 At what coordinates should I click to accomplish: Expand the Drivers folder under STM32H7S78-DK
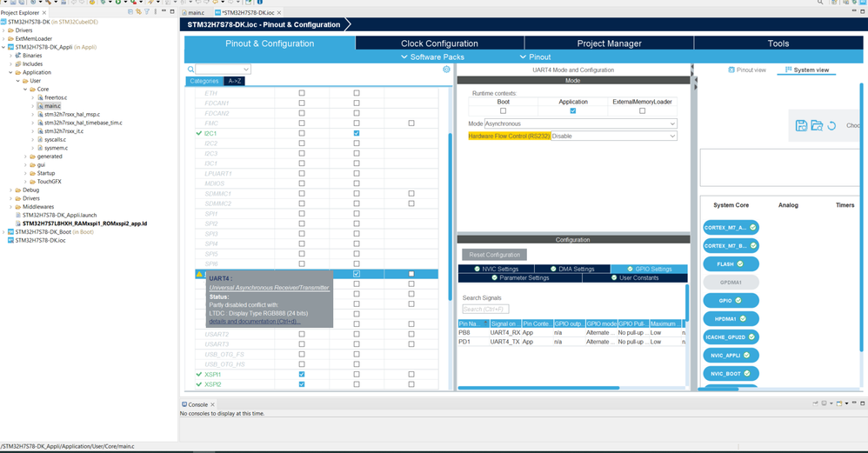(x=3, y=30)
